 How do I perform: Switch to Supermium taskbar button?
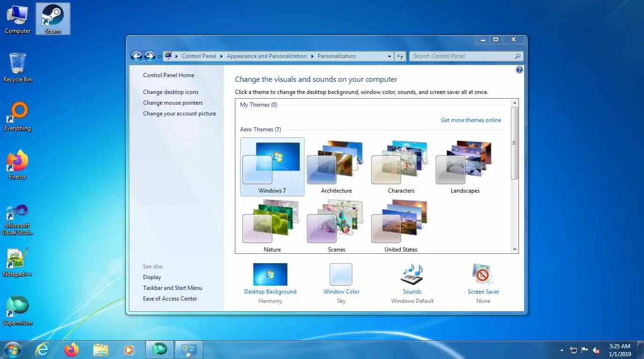(x=160, y=350)
